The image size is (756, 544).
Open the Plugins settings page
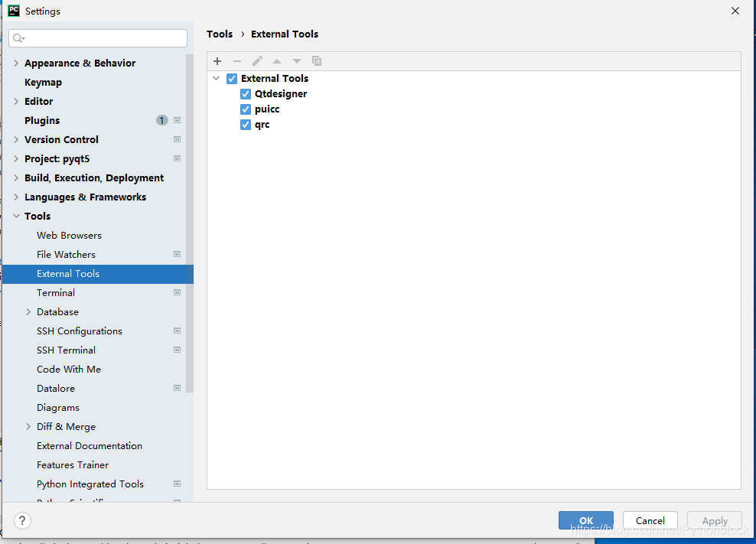click(42, 121)
